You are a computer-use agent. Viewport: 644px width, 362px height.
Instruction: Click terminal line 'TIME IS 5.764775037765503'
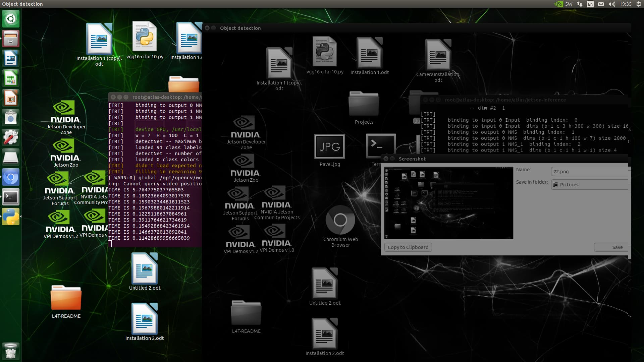146,190
